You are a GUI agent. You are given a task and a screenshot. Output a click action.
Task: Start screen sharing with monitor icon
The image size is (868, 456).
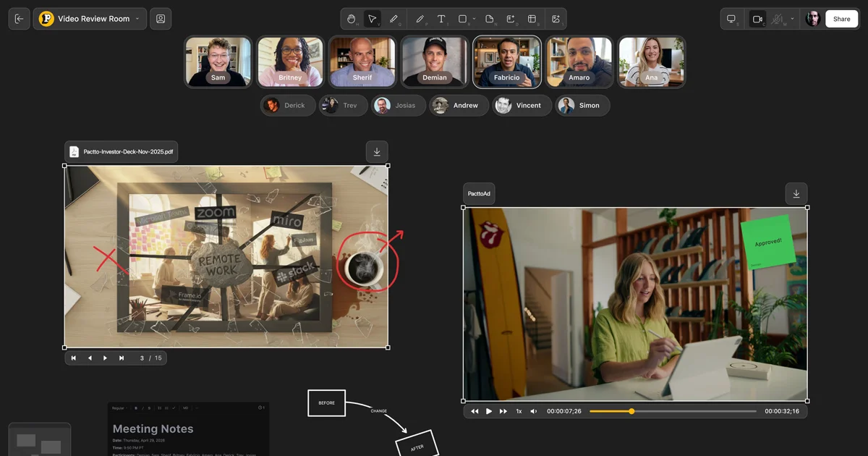[x=732, y=19]
